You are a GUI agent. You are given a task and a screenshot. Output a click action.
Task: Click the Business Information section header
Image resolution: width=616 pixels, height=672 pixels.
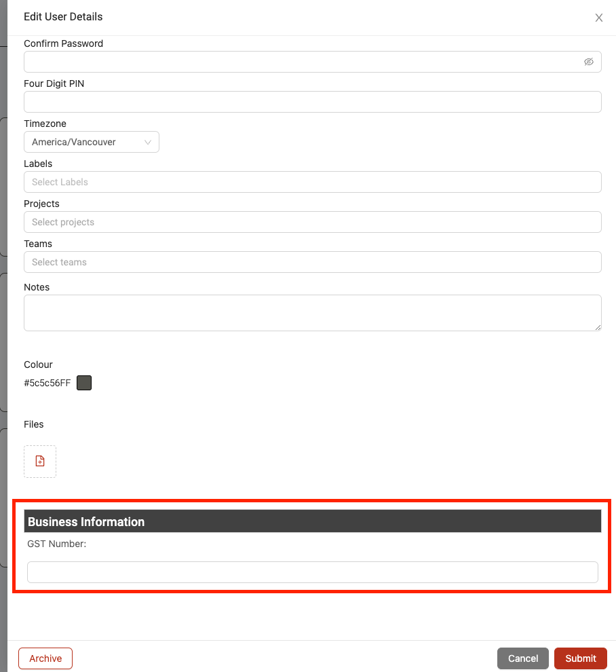click(313, 521)
